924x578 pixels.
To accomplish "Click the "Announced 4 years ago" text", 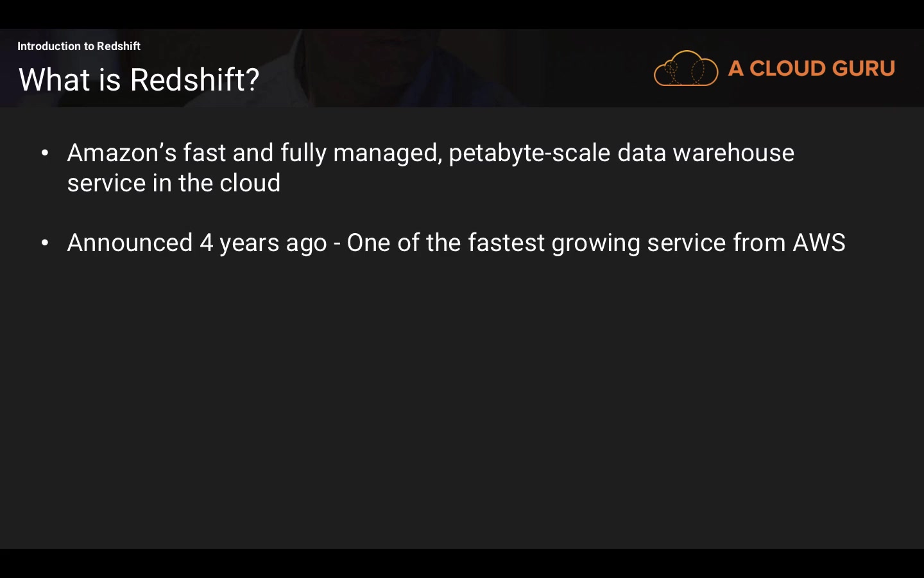I will 197,243.
